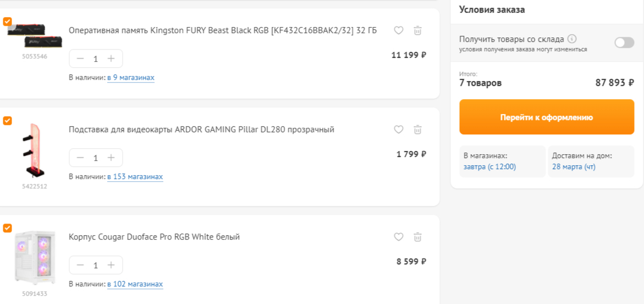The width and height of the screenshot is (644, 304).
Task: Click 28 марта (чт) home delivery link
Action: 573,167
